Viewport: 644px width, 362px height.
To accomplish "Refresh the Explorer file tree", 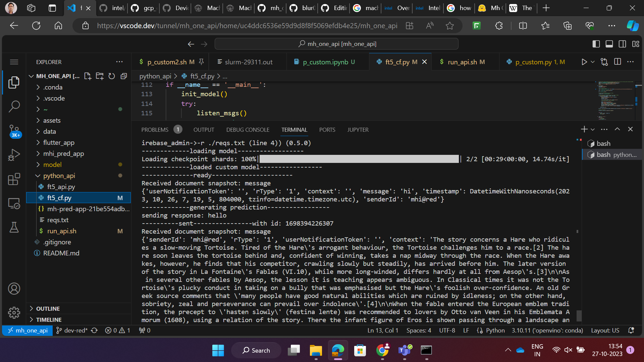I will tap(112, 76).
